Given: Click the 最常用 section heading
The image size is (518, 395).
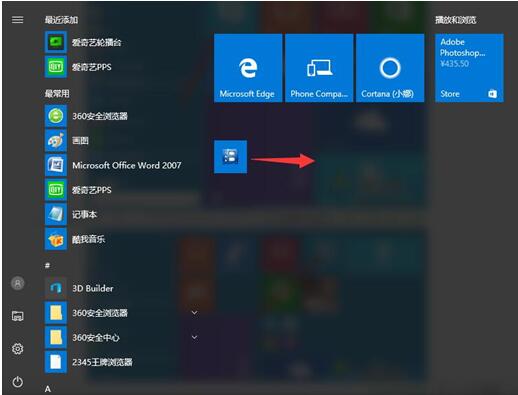Looking at the screenshot, I should (57, 93).
